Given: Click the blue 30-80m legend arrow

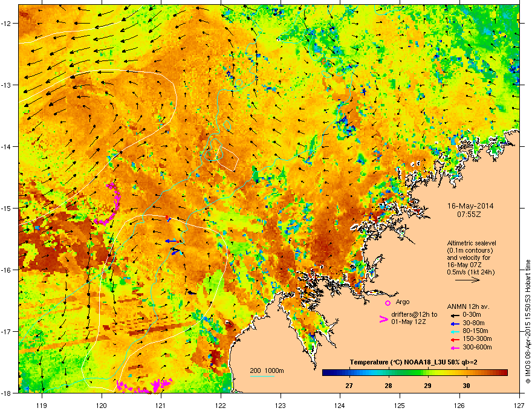Looking at the screenshot, I should pos(454,323).
